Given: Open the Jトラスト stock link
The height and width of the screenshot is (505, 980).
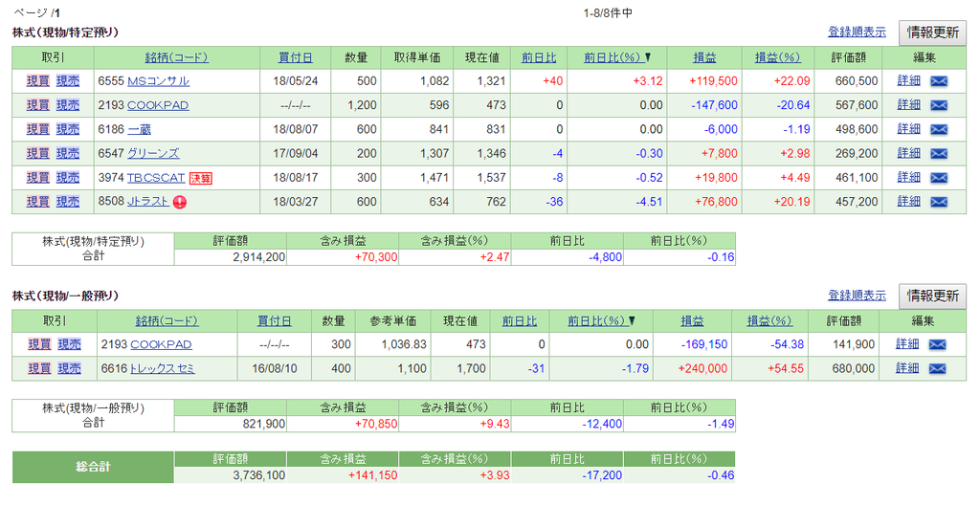Looking at the screenshot, I should (148, 202).
